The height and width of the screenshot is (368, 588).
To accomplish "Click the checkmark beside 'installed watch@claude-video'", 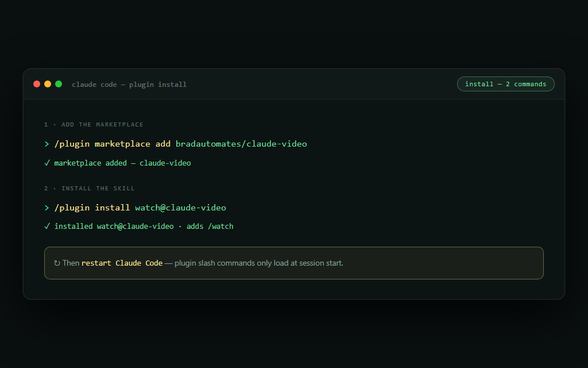I will pos(47,226).
